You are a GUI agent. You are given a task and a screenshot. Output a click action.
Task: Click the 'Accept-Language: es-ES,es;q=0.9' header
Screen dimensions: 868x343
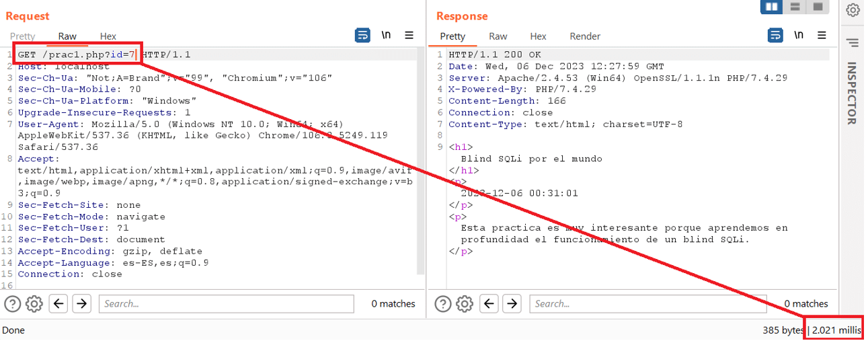pyautogui.click(x=113, y=263)
